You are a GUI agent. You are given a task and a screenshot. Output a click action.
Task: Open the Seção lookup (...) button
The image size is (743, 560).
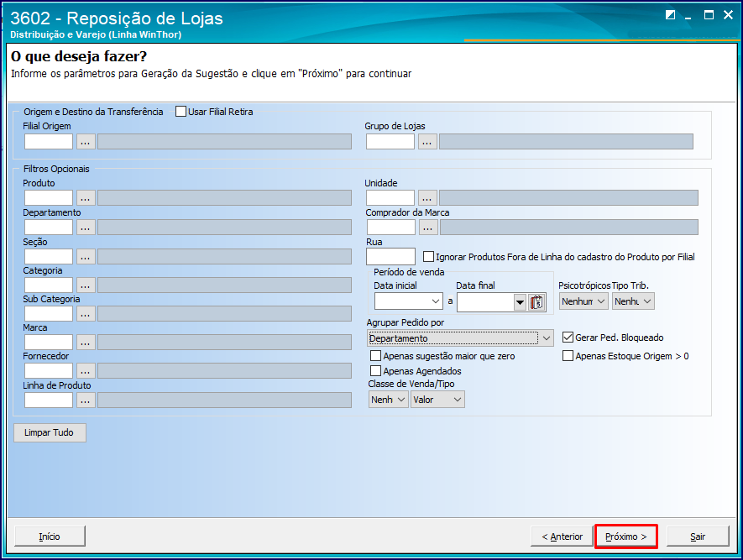[86, 257]
